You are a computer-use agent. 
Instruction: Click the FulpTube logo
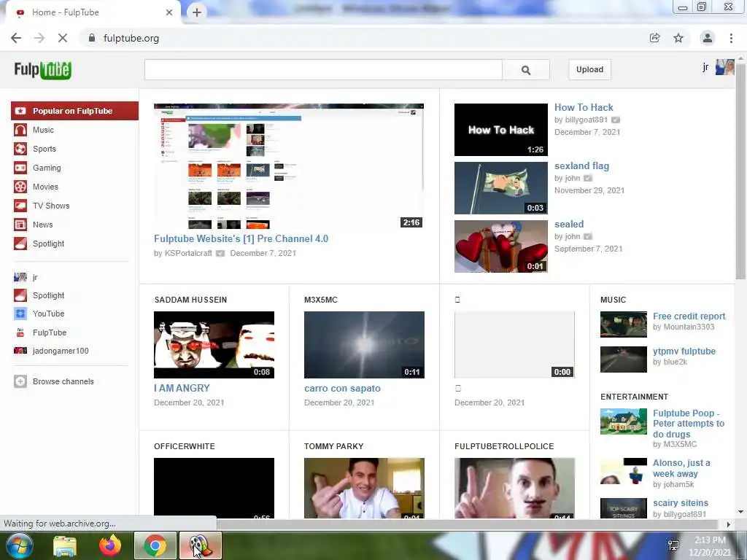pyautogui.click(x=43, y=70)
